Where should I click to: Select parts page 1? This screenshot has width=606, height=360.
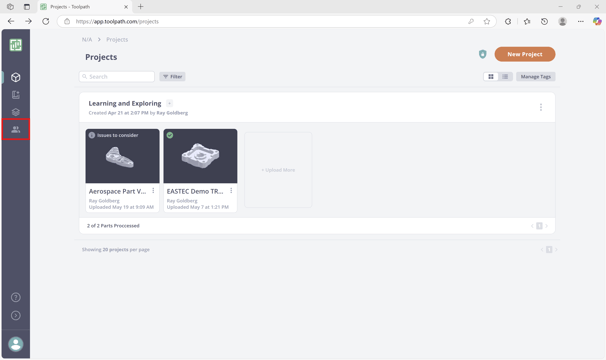(539, 226)
